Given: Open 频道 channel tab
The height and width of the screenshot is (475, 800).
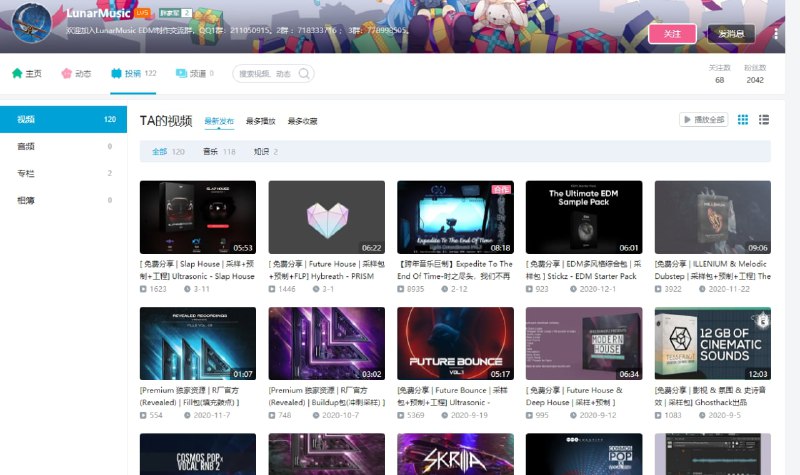Looking at the screenshot, I should tap(195, 73).
